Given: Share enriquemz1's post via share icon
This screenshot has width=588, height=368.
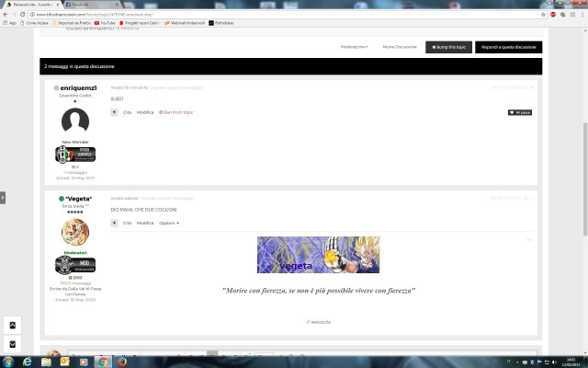Looking at the screenshot, I should tap(533, 87).
